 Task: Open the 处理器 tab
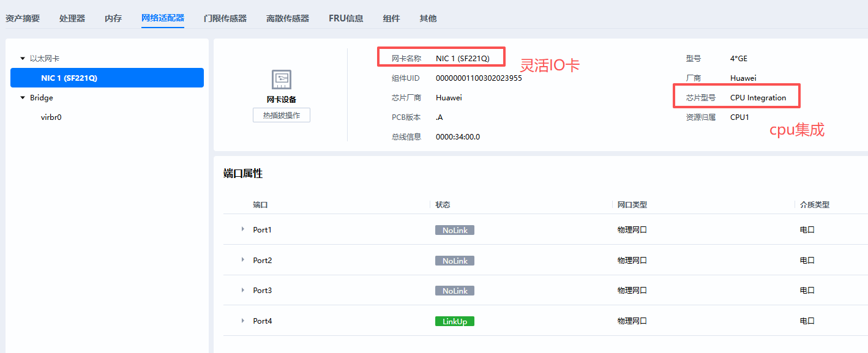(72, 18)
